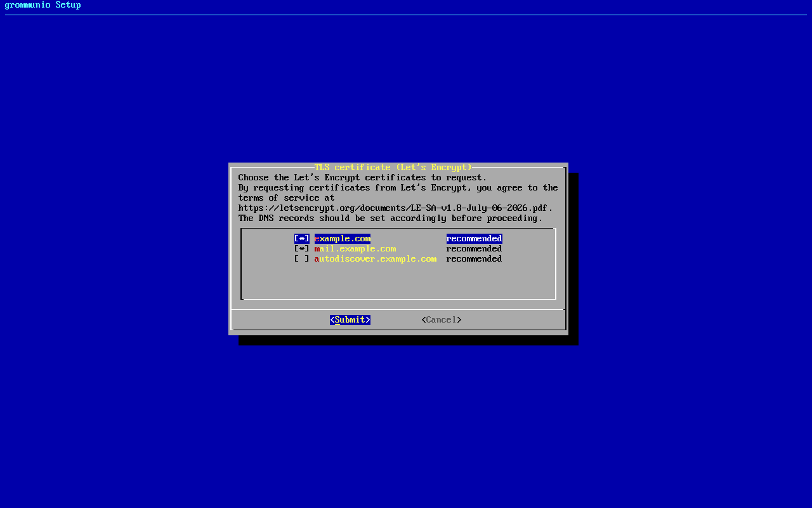Click the Cancel button
Viewport: 812px width, 508px height.
[x=442, y=320]
